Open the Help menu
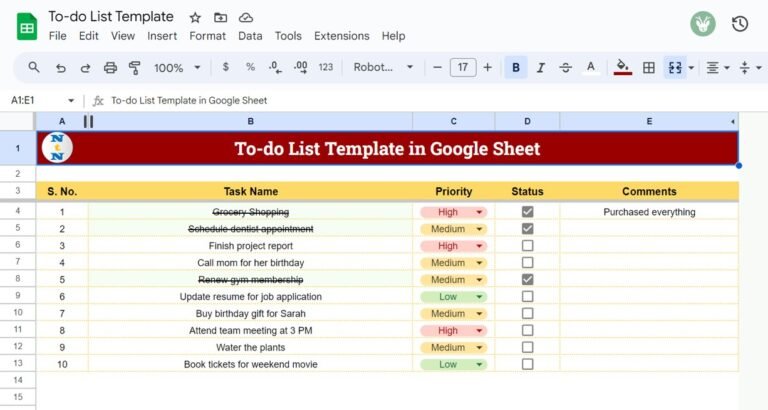The width and height of the screenshot is (768, 410). pos(393,36)
